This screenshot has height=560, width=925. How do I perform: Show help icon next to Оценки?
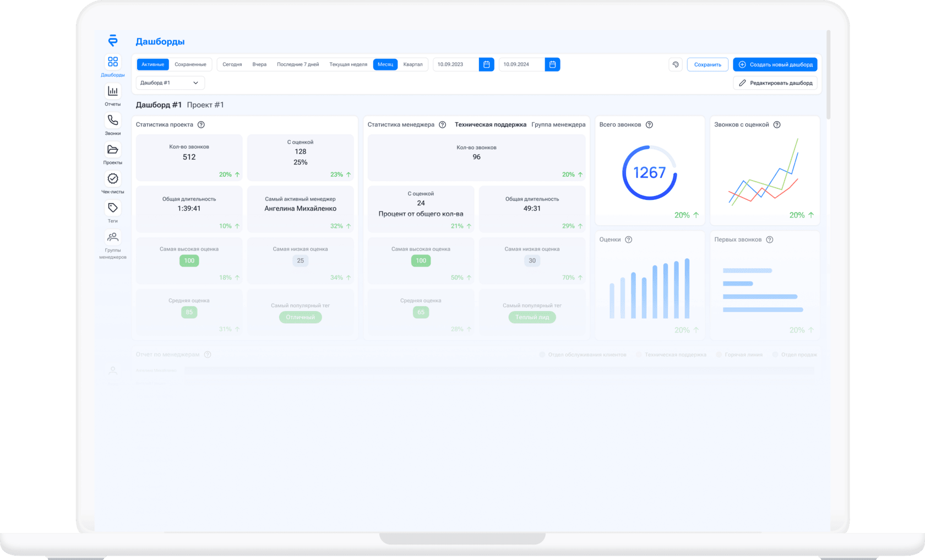tap(628, 240)
